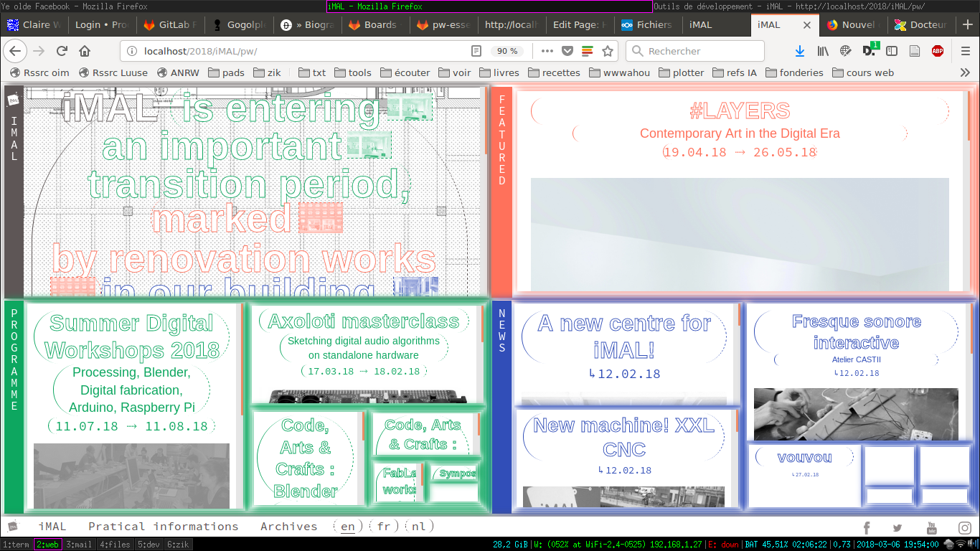The image size is (980, 551).
Task: Bookmark this page with star icon
Action: pos(608,51)
